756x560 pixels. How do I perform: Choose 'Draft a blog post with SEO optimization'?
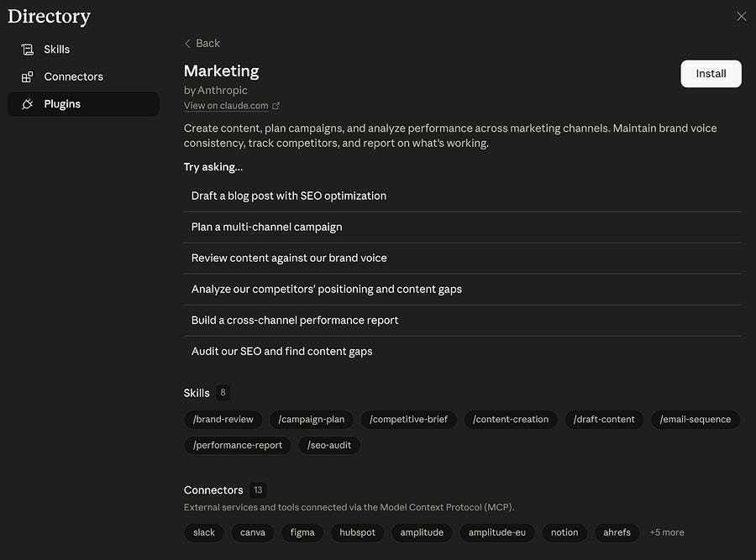[x=462, y=196]
